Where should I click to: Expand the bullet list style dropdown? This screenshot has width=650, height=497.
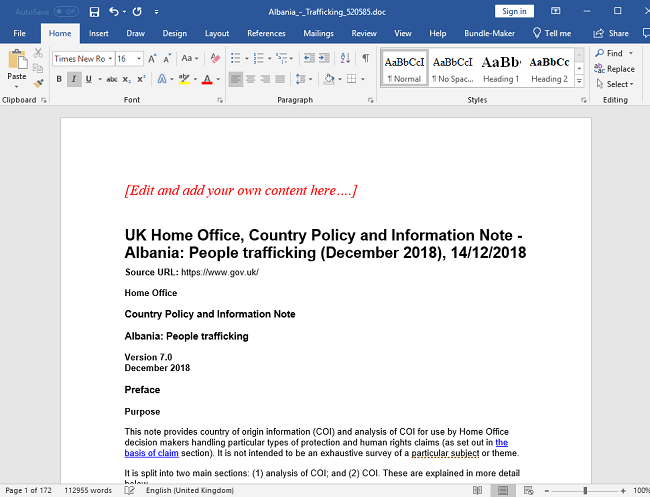[247, 58]
